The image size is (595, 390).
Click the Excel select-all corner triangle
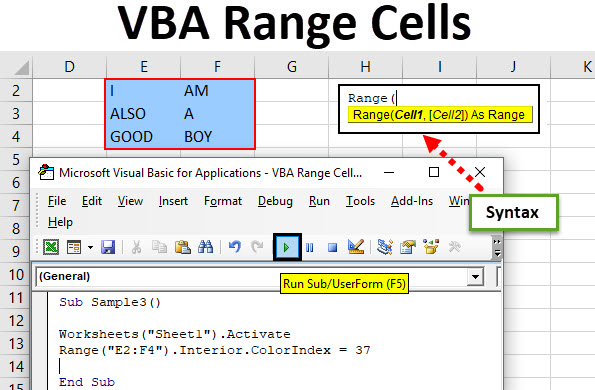21,67
